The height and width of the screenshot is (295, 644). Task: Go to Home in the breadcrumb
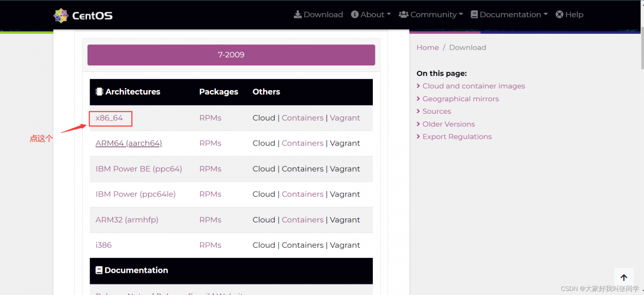428,47
